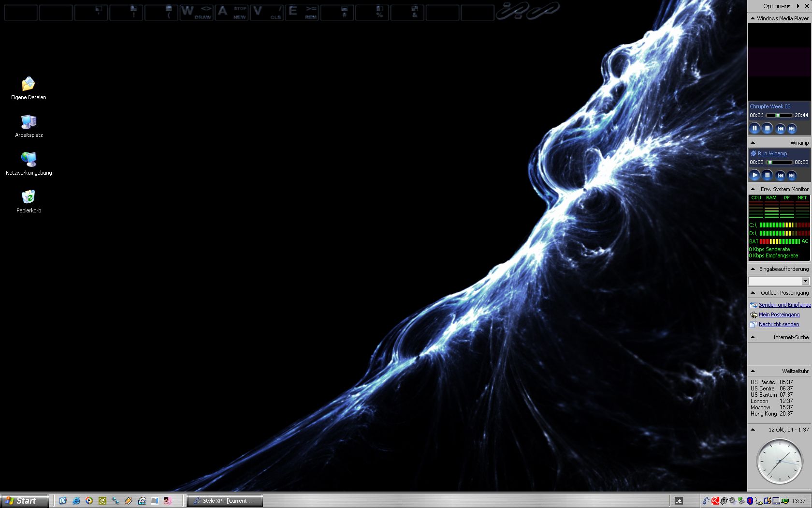This screenshot has height=508, width=812.
Task: Skip to next track in Windows Media Player
Action: pyautogui.click(x=792, y=128)
